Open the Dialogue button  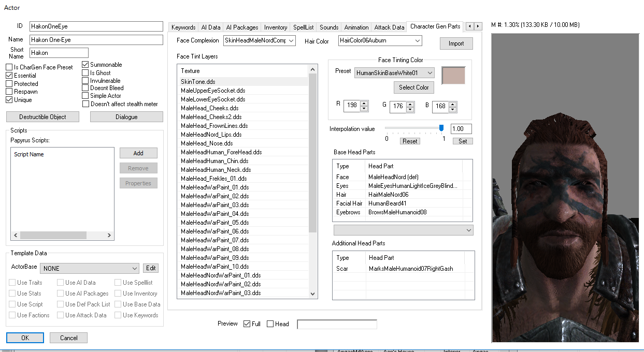[126, 117]
